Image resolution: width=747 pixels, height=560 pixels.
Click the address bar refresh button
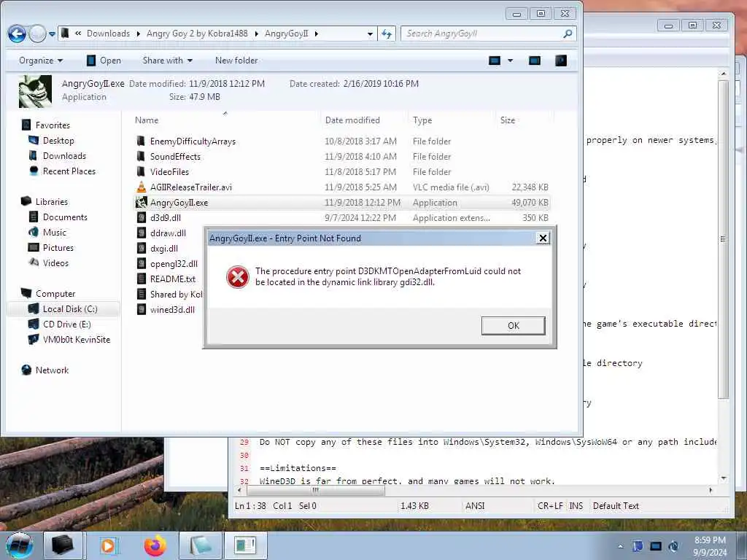[x=387, y=34]
